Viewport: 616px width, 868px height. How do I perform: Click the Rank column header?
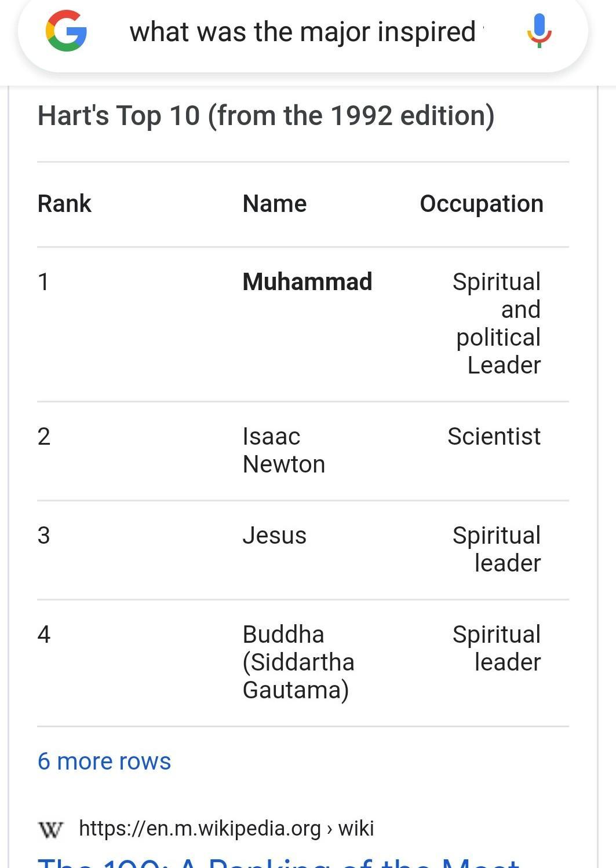64,204
